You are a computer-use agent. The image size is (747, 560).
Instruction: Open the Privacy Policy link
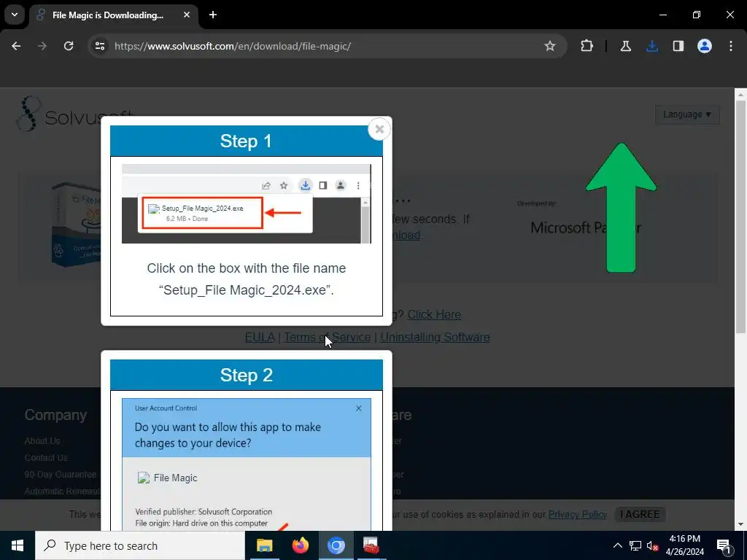578,514
